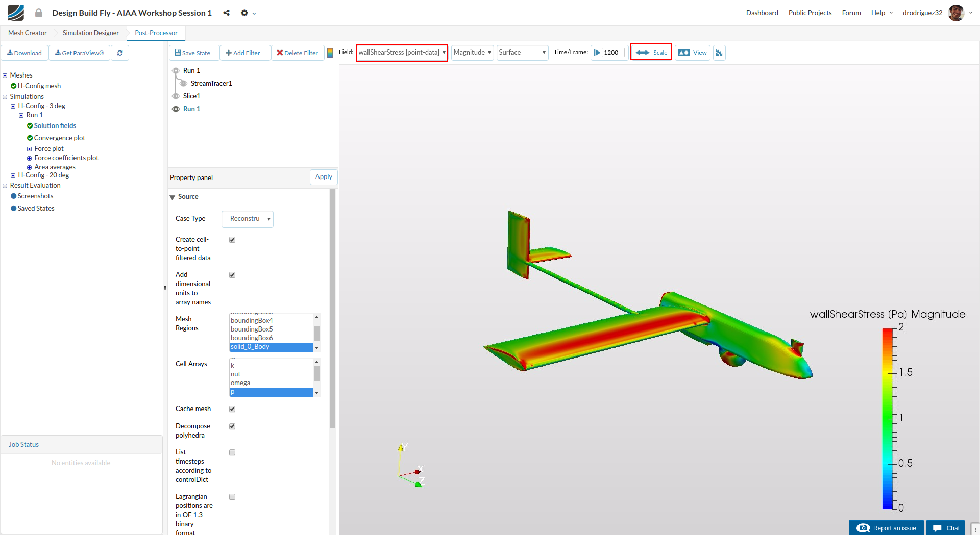
Task: Click the orientation axes widget
Action: point(411,466)
